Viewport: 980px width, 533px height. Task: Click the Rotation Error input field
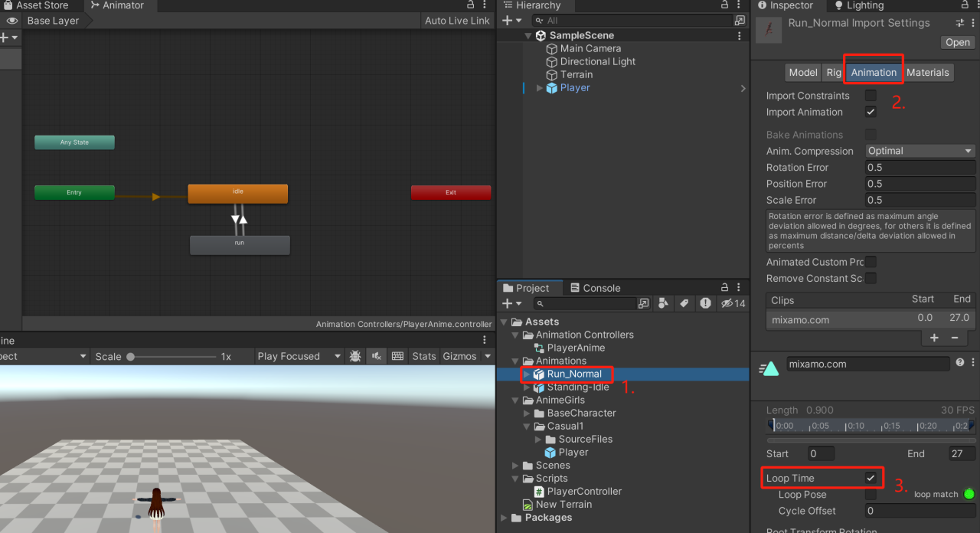point(920,167)
